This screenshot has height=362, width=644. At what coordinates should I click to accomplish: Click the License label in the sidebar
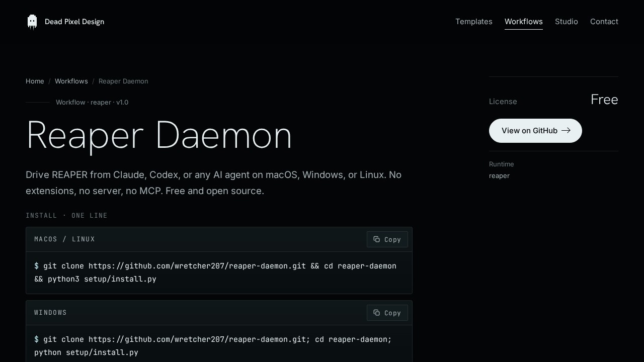click(503, 102)
